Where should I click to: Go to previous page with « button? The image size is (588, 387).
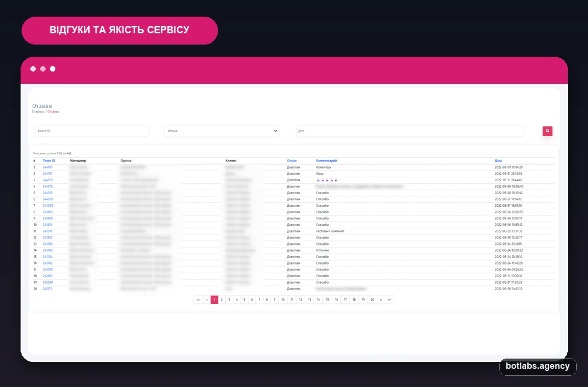click(x=207, y=299)
